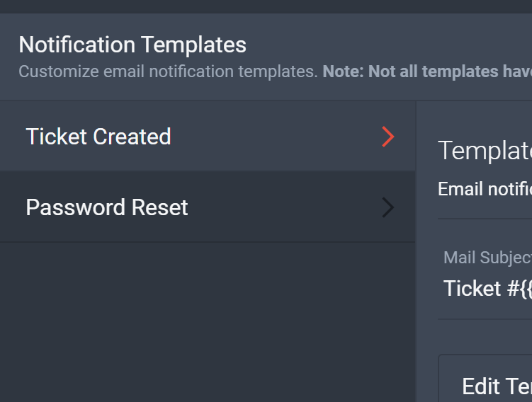Click the dark chevron beside Password Reset

click(x=388, y=207)
